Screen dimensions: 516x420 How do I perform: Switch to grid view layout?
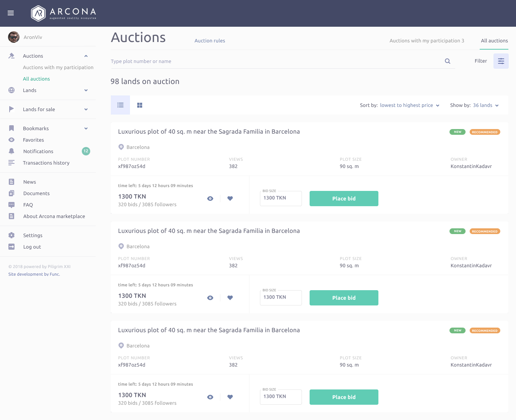pyautogui.click(x=140, y=105)
